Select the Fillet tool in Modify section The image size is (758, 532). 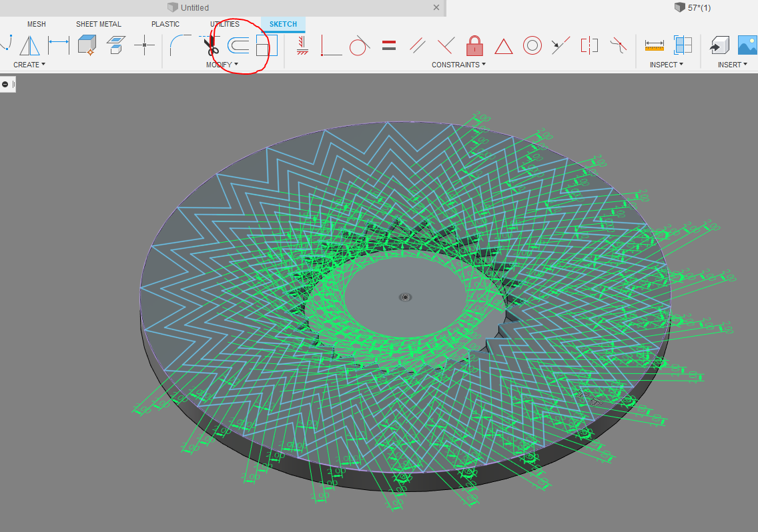pyautogui.click(x=179, y=45)
